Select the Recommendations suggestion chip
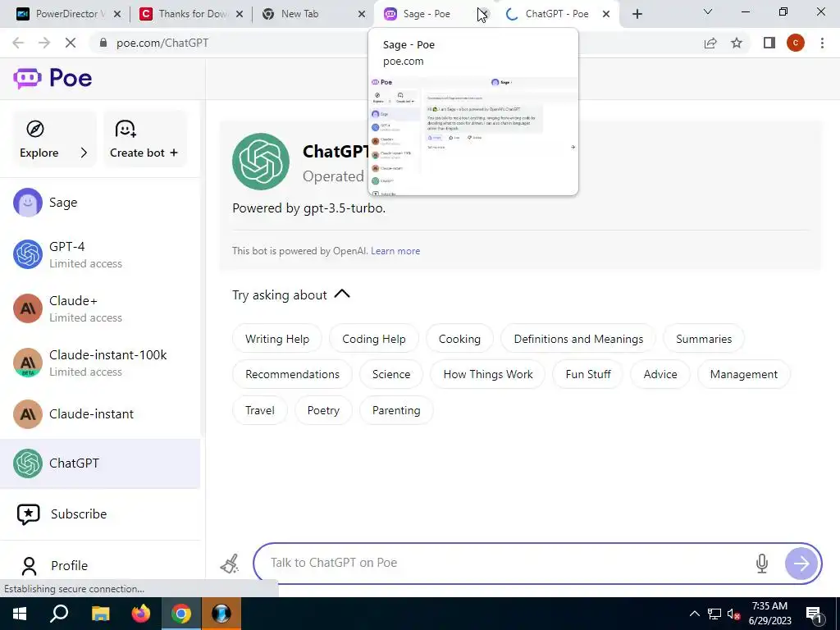The image size is (840, 630). click(x=293, y=374)
